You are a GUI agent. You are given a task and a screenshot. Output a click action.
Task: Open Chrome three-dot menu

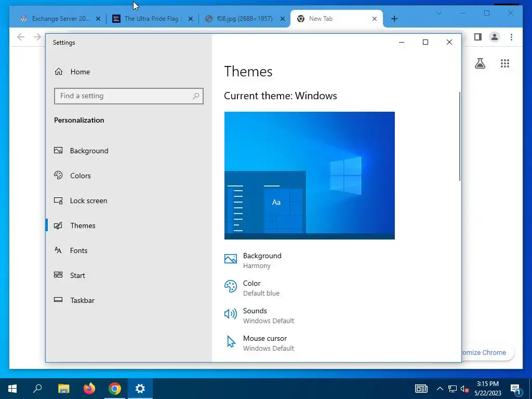[511, 37]
